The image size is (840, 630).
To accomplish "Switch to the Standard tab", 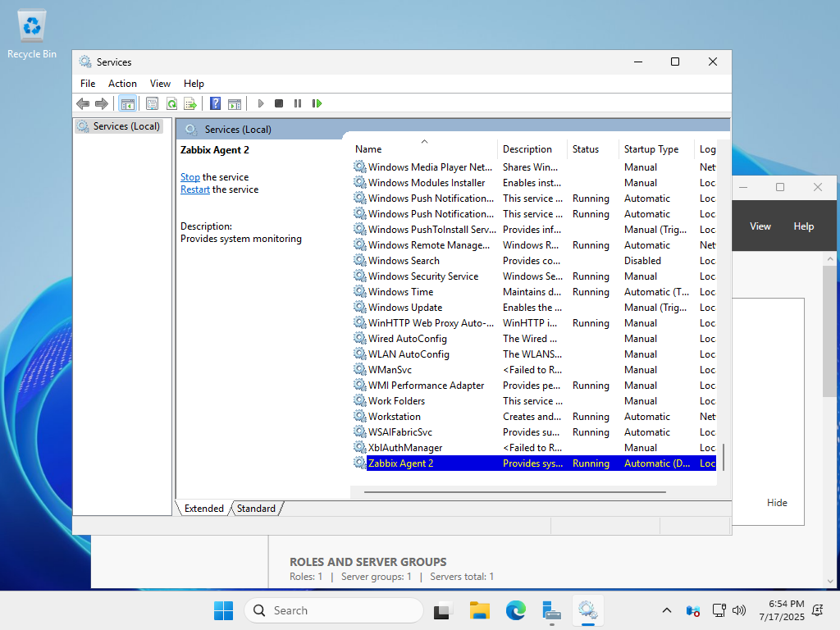I will (256, 509).
